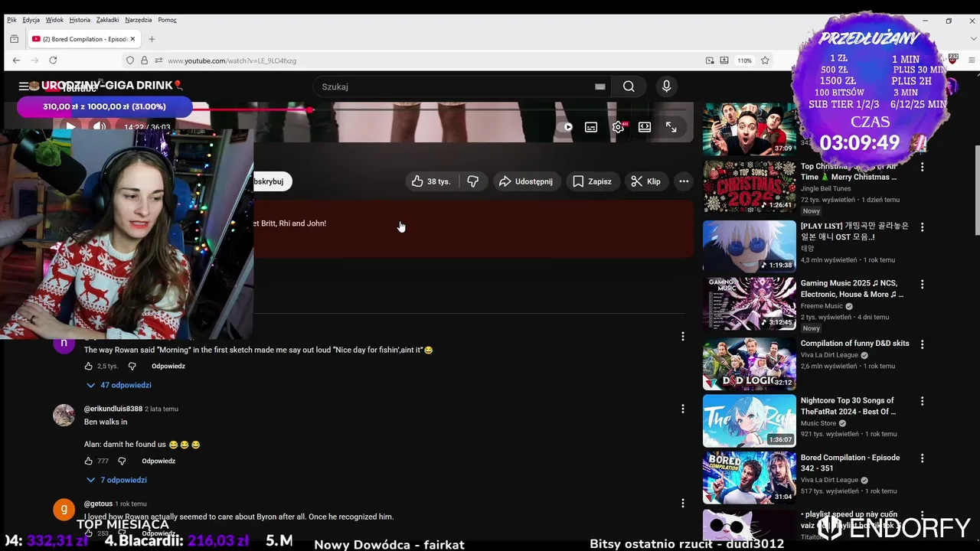Reply to the erikundluis8388 comment
The width and height of the screenshot is (980, 551).
(158, 461)
